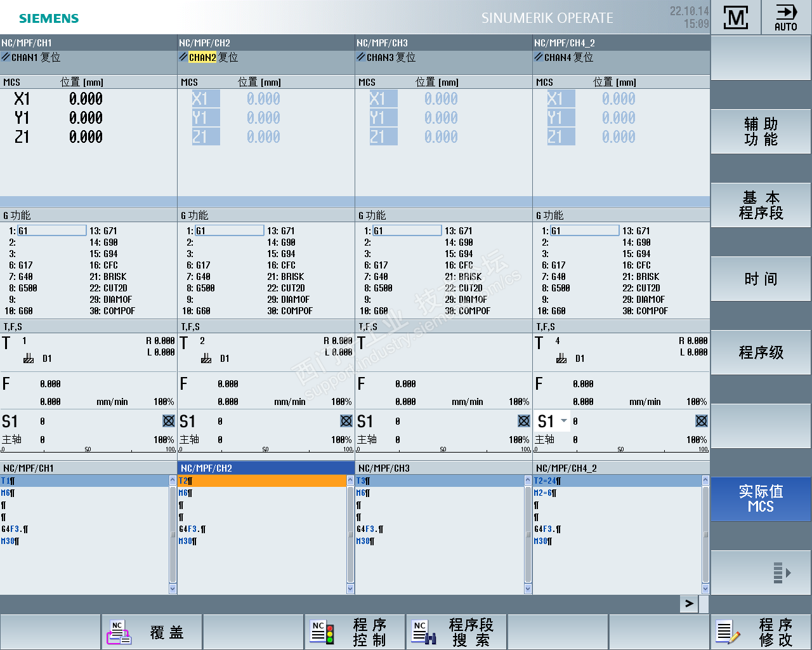Click the reset status icon beside CHAN3
Viewport: 812px width, 650px height.
pyautogui.click(x=361, y=57)
